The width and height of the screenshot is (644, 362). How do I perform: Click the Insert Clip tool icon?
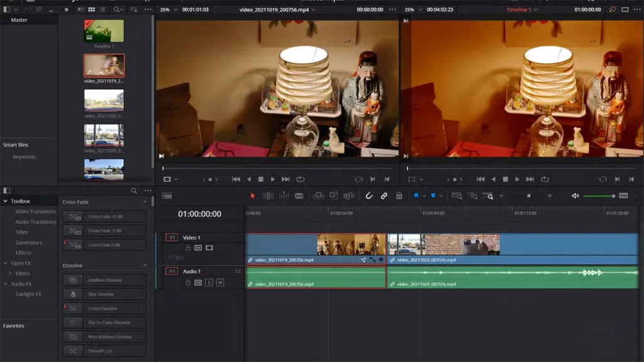tap(318, 196)
